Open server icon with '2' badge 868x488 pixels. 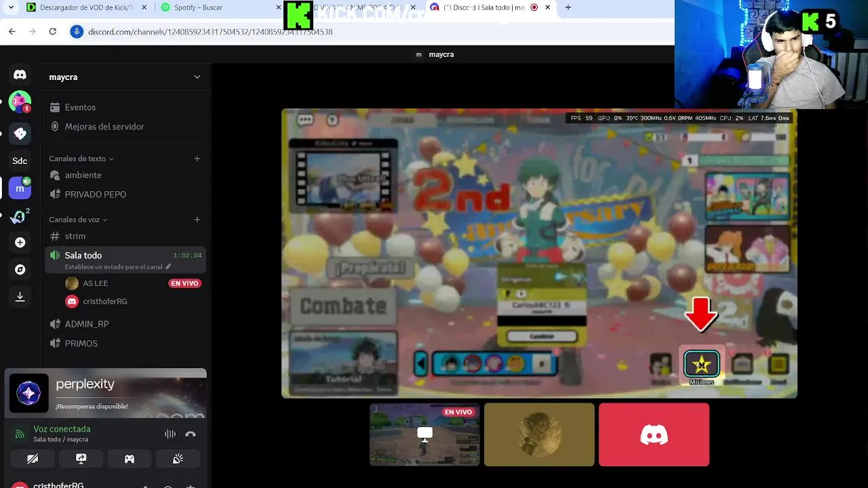click(x=20, y=216)
